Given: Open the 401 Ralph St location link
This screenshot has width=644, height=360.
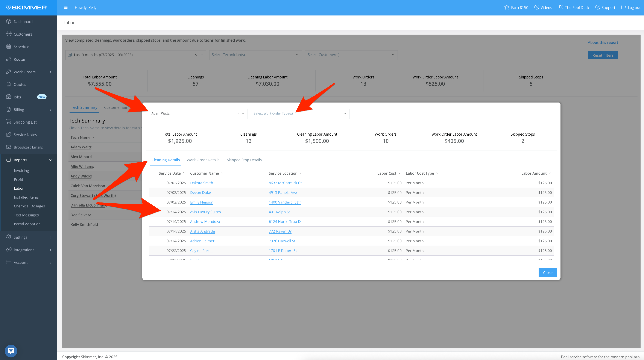Looking at the screenshot, I should point(279,212).
